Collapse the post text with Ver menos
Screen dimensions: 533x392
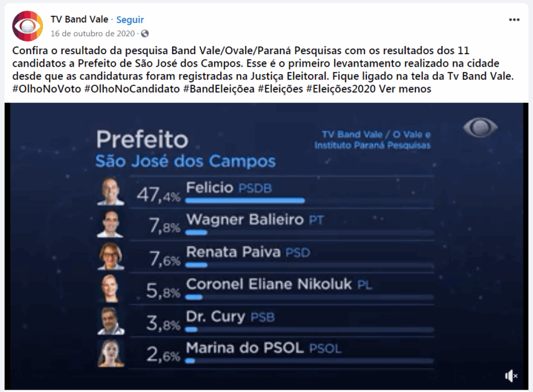[409, 89]
